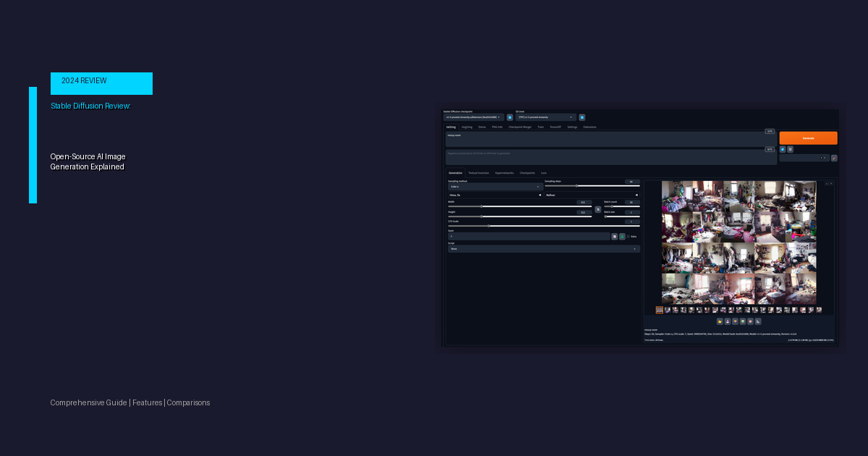
Task: Click the blue arrow icon below Generate
Action: click(783, 149)
